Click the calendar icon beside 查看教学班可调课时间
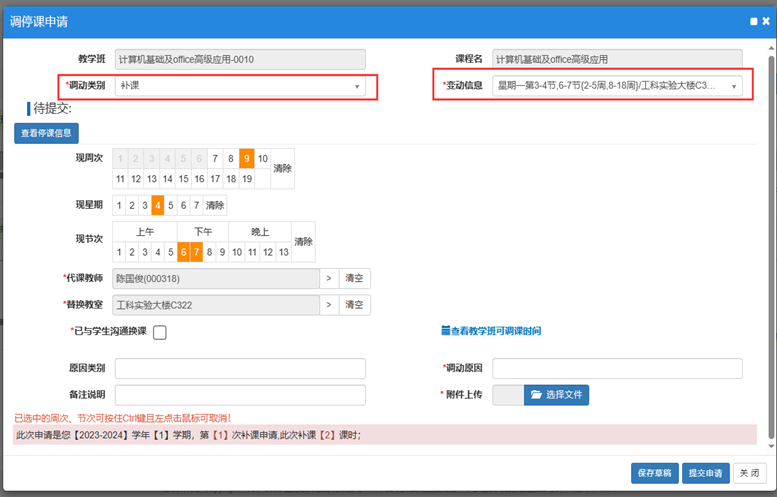This screenshot has height=497, width=777. point(445,331)
